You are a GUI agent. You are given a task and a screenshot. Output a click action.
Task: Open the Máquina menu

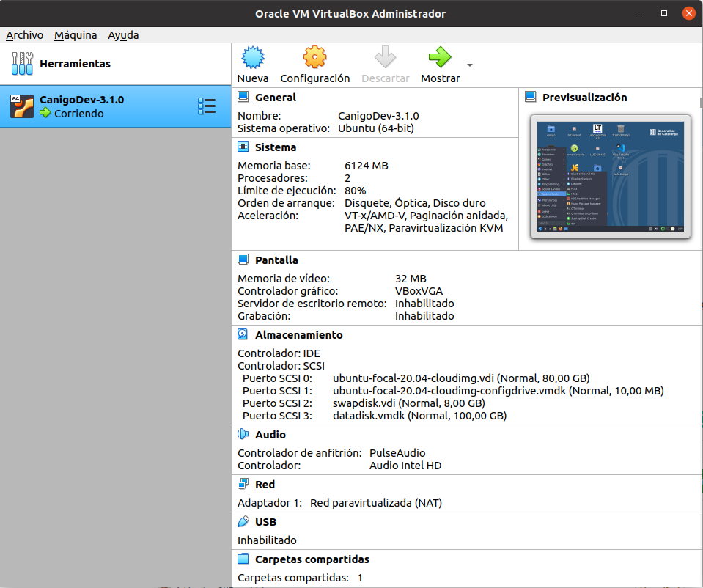(76, 35)
